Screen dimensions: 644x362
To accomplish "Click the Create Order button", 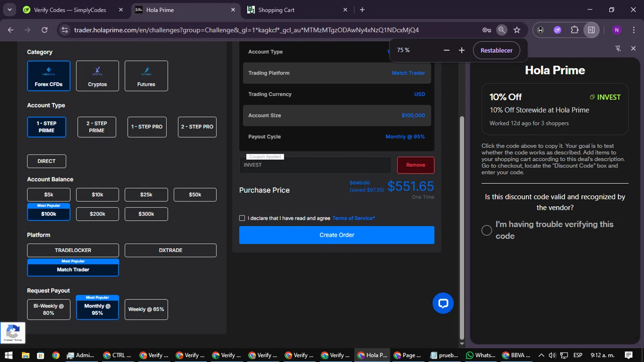I will 337,235.
